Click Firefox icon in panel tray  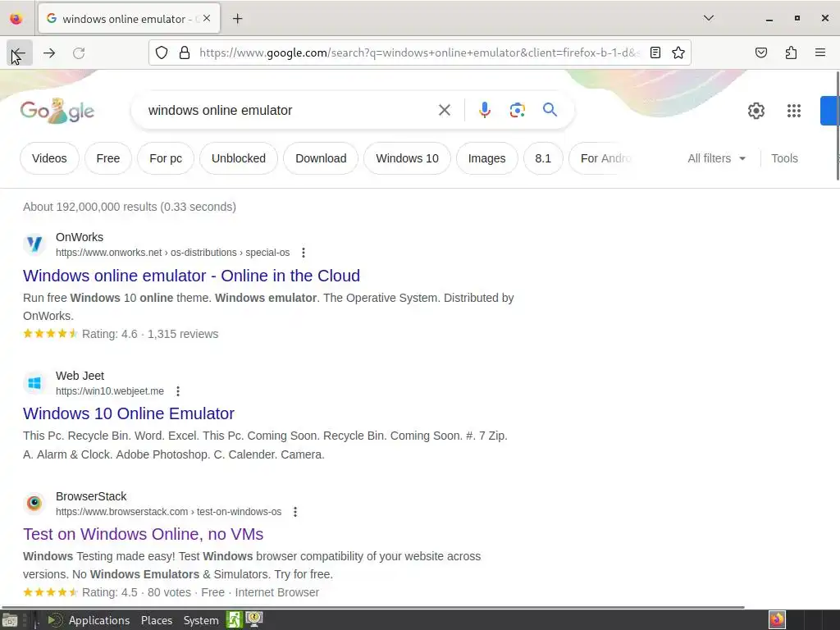(x=778, y=620)
